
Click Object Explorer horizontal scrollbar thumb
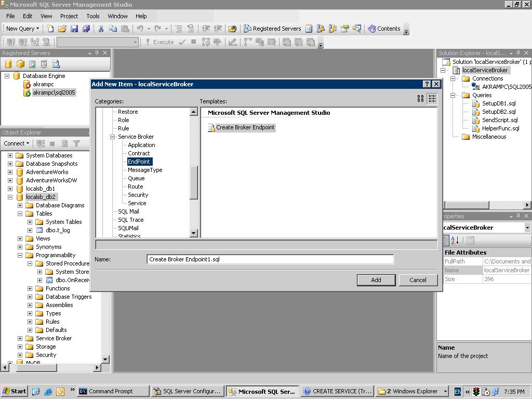[x=37, y=367]
